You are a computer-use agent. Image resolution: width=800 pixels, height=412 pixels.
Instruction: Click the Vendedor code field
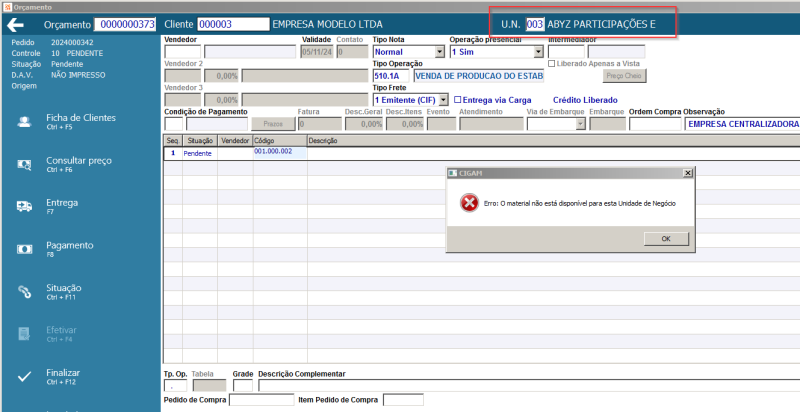tap(182, 52)
